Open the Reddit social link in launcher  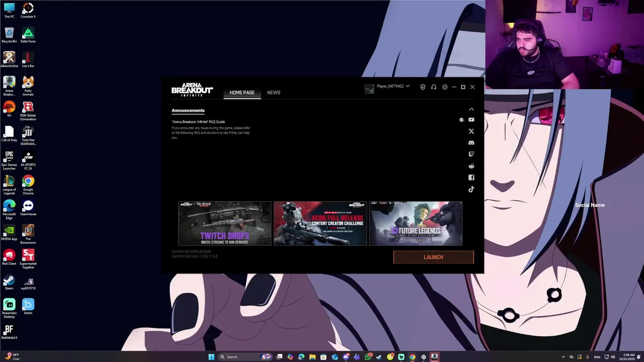tap(471, 166)
